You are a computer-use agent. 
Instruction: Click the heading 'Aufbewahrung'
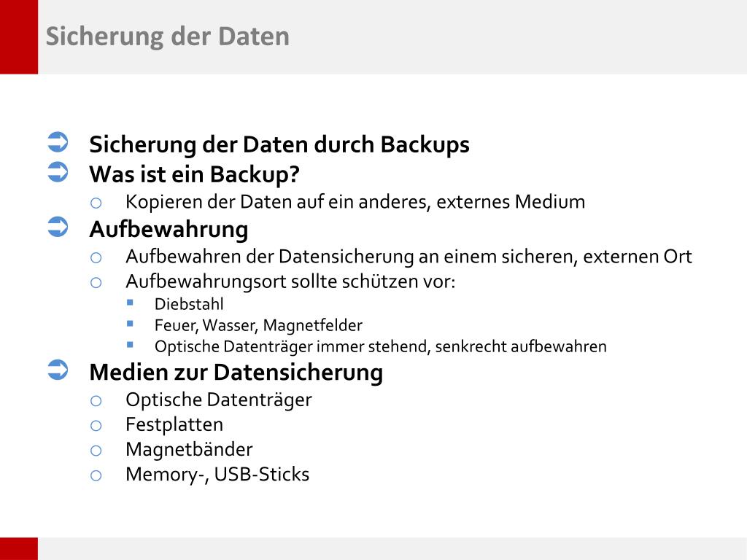click(169, 230)
